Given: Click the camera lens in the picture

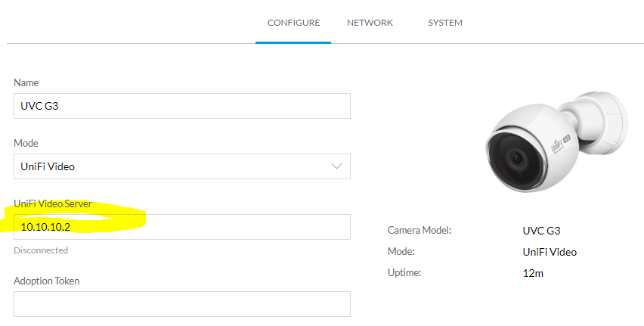Looking at the screenshot, I should pos(516,158).
